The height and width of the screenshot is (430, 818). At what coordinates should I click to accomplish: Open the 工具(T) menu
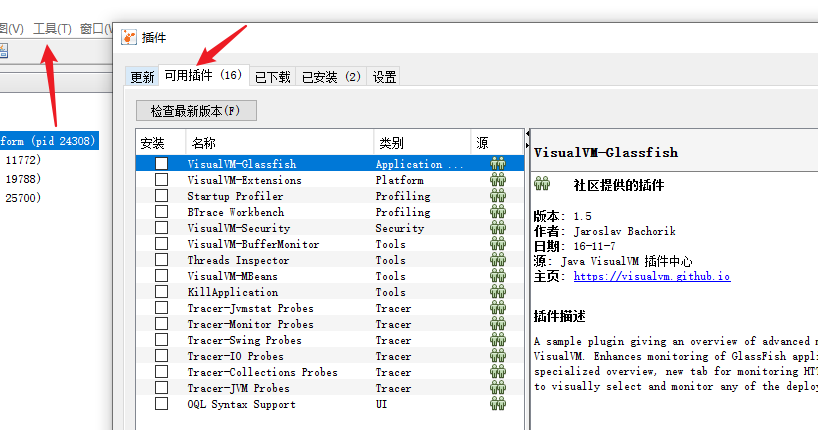point(52,29)
